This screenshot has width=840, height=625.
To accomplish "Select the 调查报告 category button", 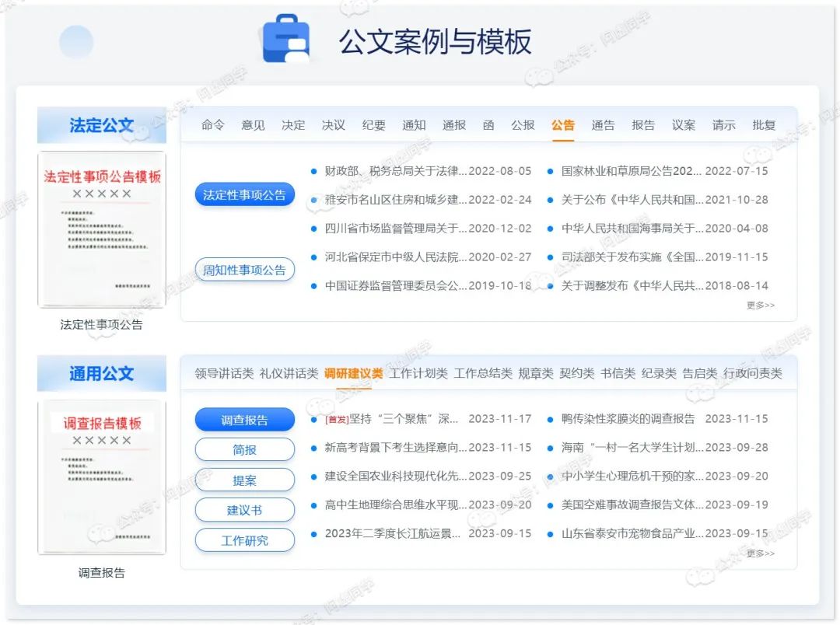I will (x=244, y=419).
